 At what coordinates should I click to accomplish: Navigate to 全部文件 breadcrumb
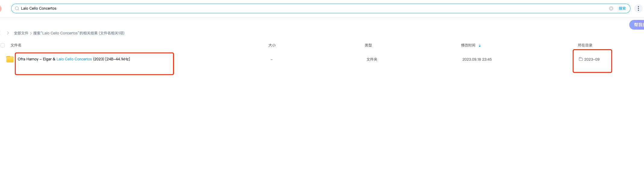(21, 33)
